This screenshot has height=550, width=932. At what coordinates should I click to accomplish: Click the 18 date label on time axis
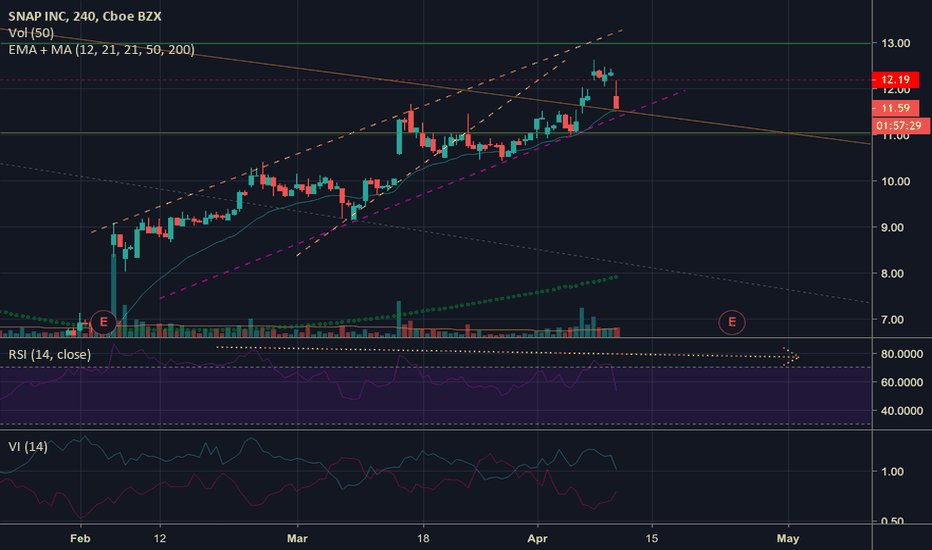423,539
